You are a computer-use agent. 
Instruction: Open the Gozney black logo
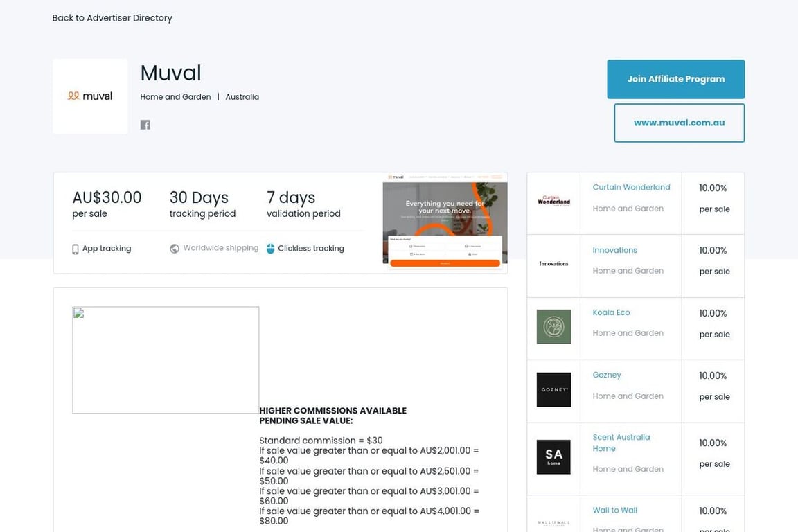(x=553, y=389)
